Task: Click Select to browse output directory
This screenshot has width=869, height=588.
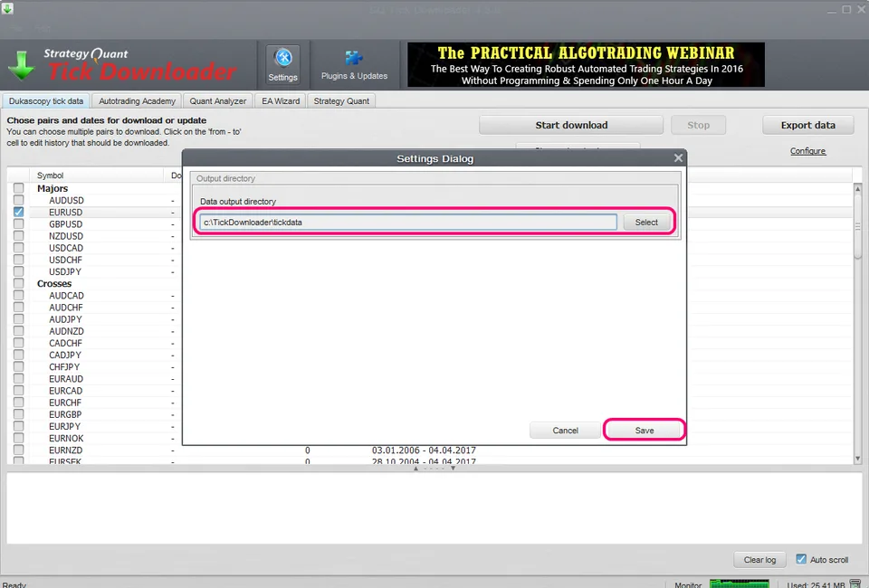Action: 646,222
